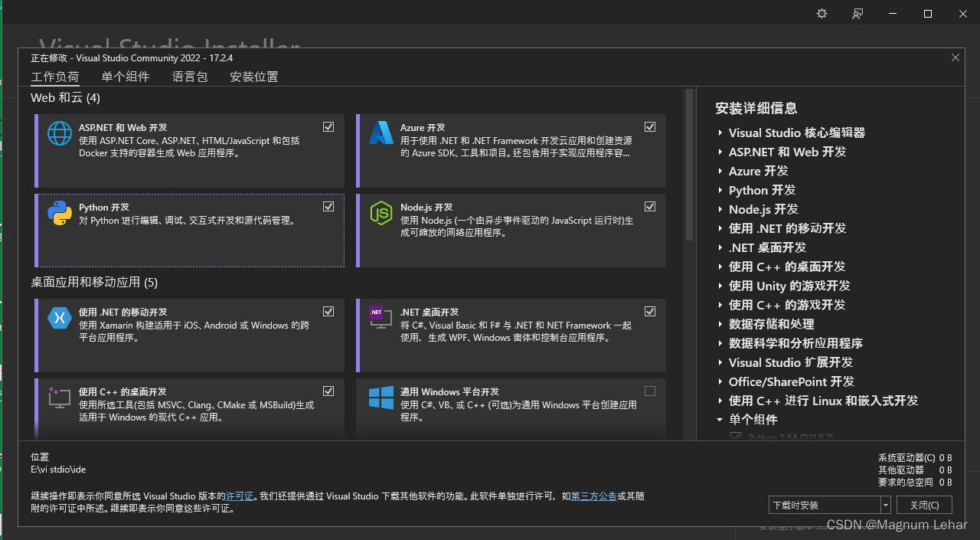Click the Node.js hexagon workload icon
The image size is (980, 540).
pyautogui.click(x=381, y=213)
